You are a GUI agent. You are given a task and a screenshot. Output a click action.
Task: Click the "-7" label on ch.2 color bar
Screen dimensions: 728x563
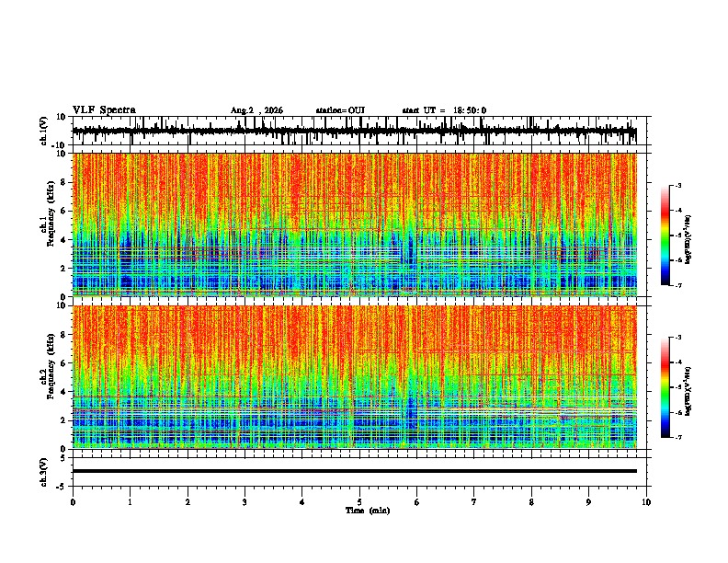coord(677,437)
